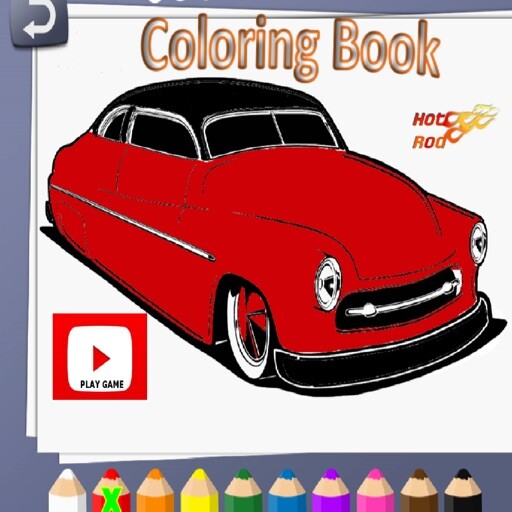This screenshot has width=512, height=512.
Task: Fill the car's black roof area
Action: (x=213, y=97)
